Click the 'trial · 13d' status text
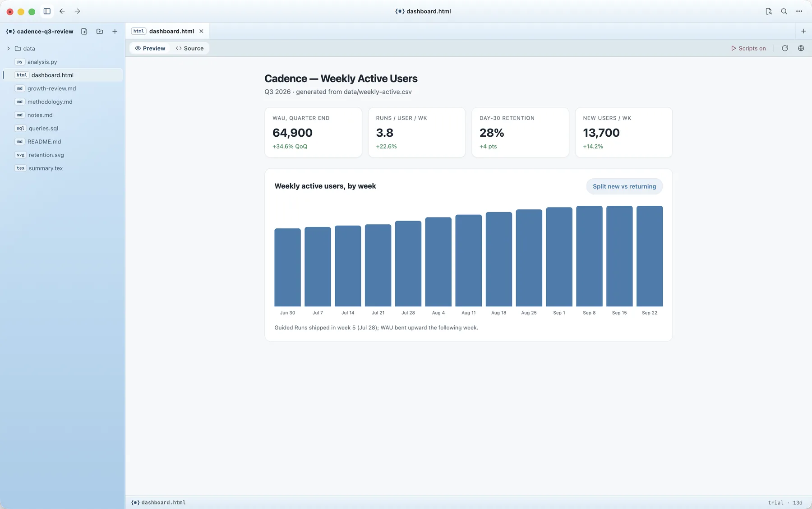 click(x=785, y=503)
